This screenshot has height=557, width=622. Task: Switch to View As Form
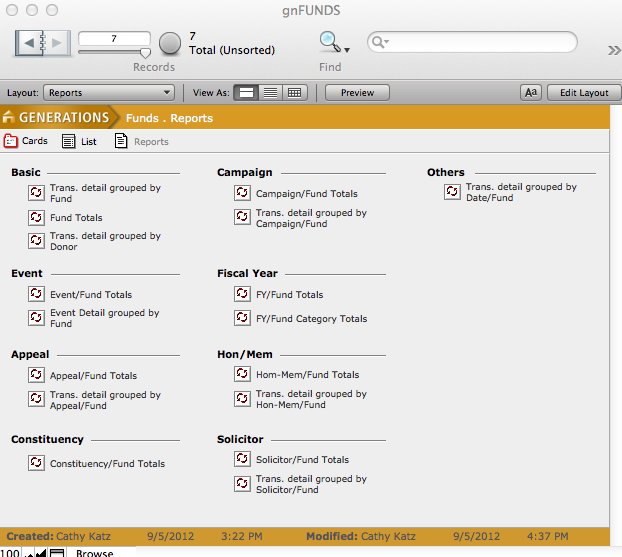(x=245, y=93)
